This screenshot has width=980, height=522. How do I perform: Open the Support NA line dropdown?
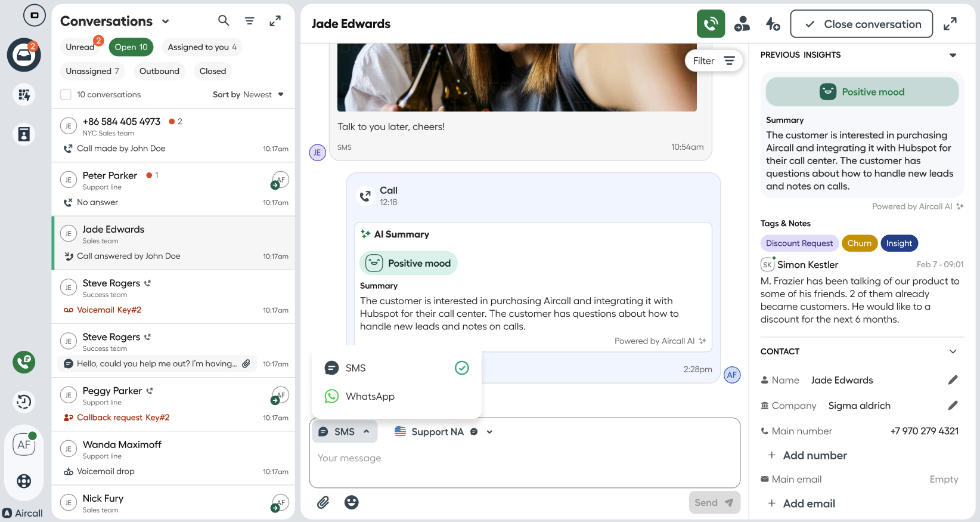[x=444, y=432]
